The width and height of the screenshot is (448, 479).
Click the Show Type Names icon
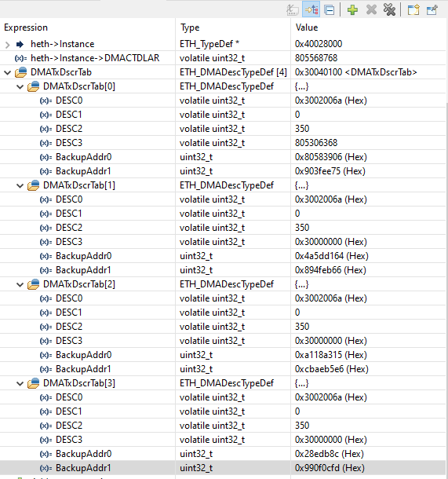(292, 9)
